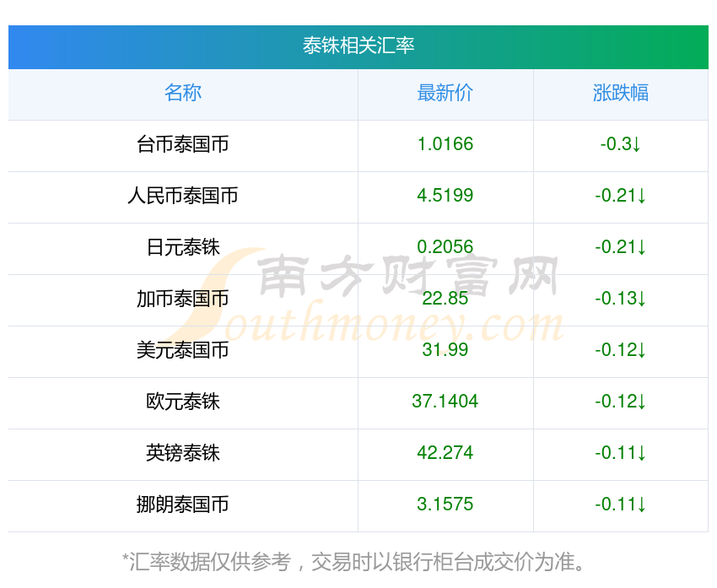Select the 最新价 column header
This screenshot has height=588, width=717.
445,93
